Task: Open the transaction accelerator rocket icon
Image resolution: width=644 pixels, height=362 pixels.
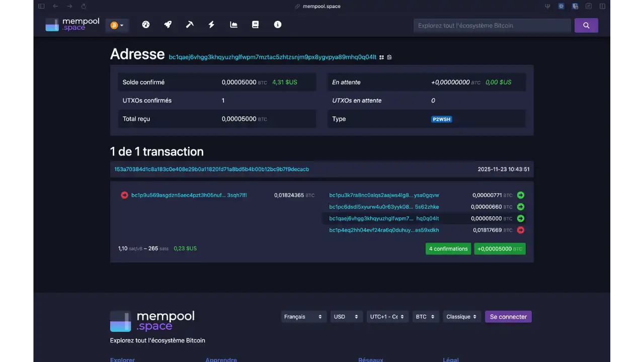Action: [168, 24]
